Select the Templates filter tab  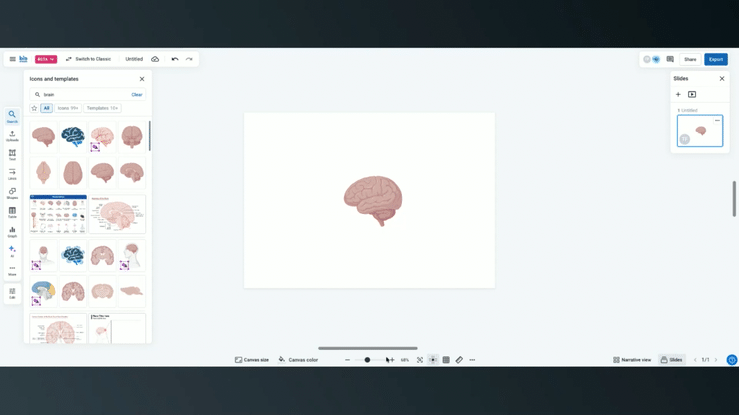pyautogui.click(x=102, y=108)
